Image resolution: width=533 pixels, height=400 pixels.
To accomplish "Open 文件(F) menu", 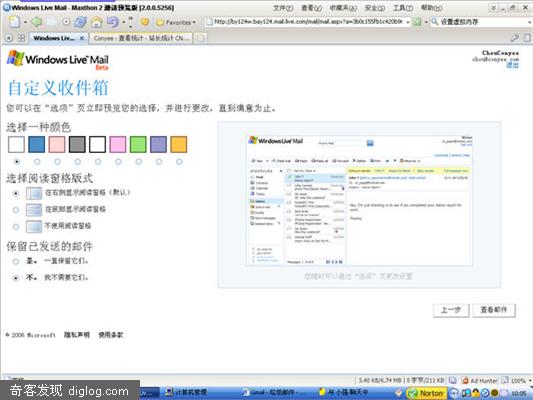I will 283,8.
